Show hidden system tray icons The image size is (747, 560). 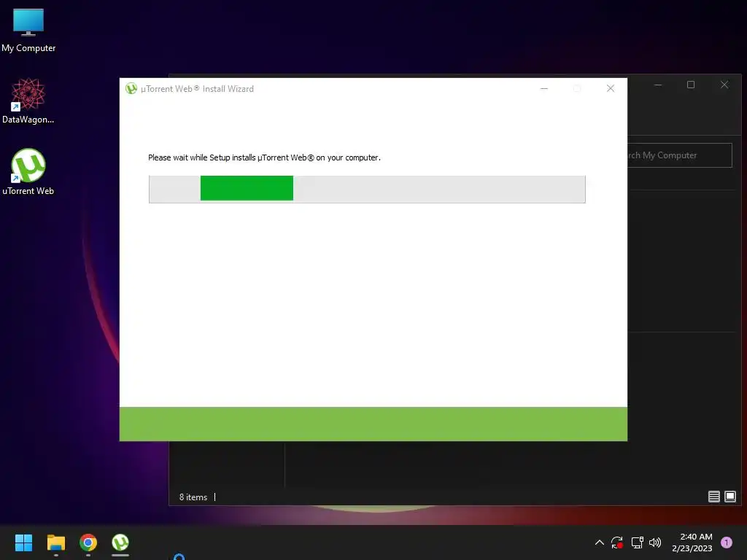600,542
